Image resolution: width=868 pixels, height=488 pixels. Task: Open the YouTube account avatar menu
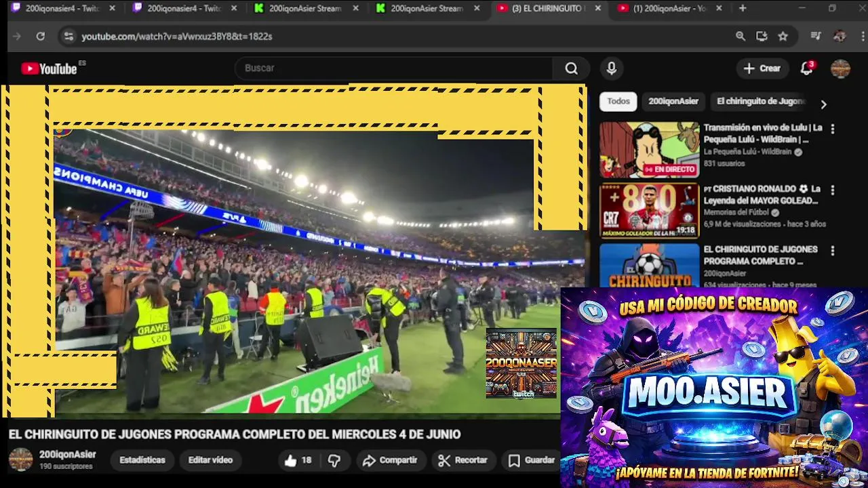click(x=840, y=68)
